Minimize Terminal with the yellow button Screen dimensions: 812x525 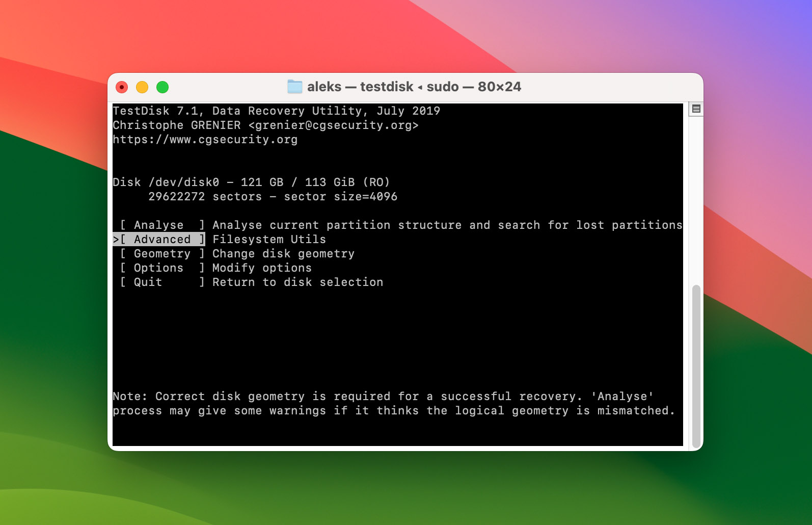tap(142, 87)
